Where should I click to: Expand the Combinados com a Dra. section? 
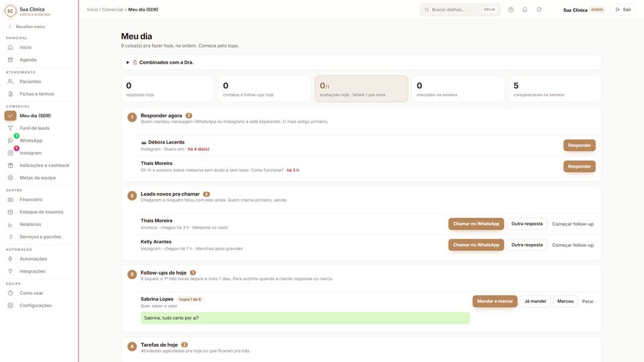[x=362, y=62]
